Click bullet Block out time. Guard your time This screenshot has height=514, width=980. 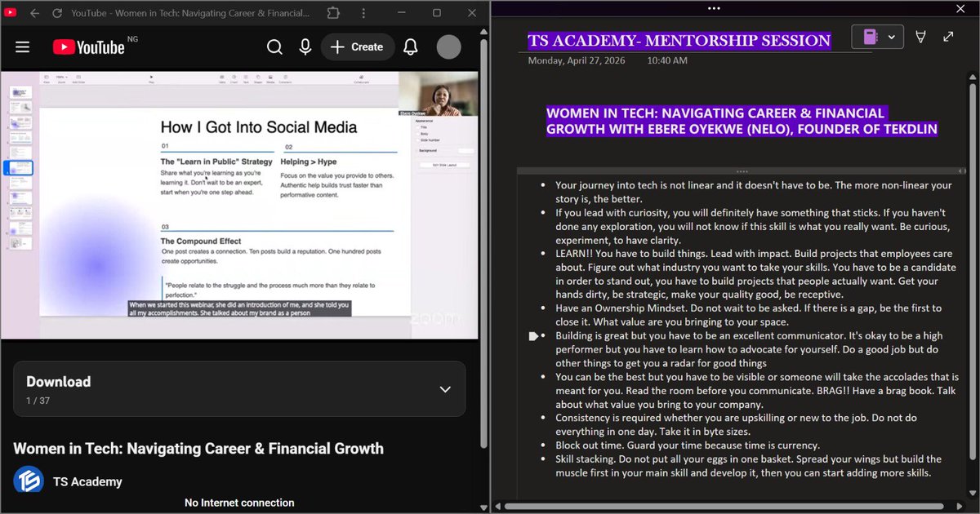(x=686, y=445)
